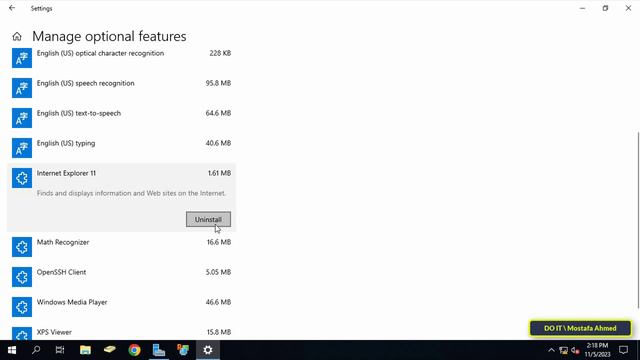Select the Math Recognizer feature icon

[22, 247]
